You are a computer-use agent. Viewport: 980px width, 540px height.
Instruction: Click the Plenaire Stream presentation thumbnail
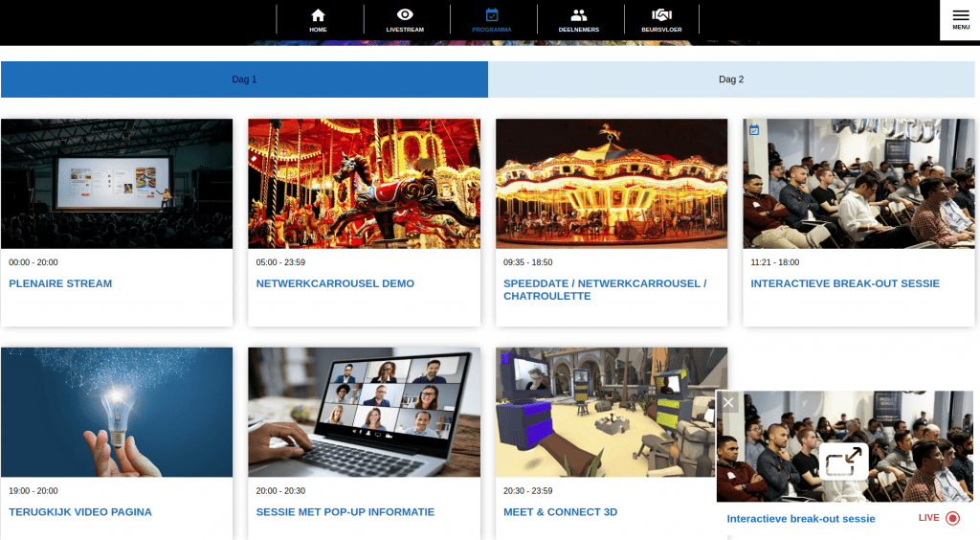click(x=117, y=184)
